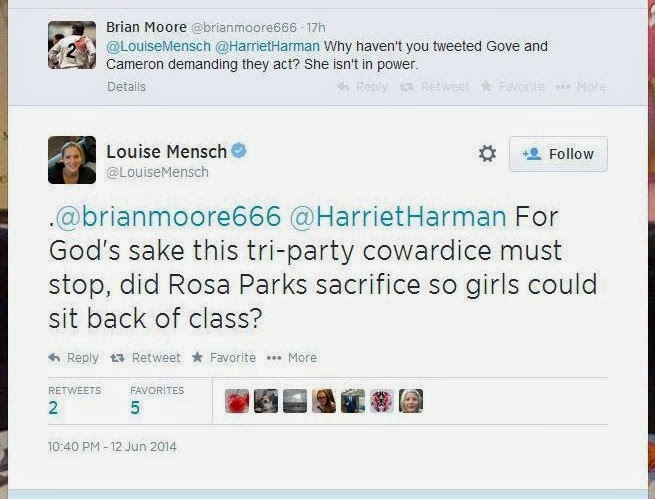Retweet Brian Moore's tweet

point(434,87)
